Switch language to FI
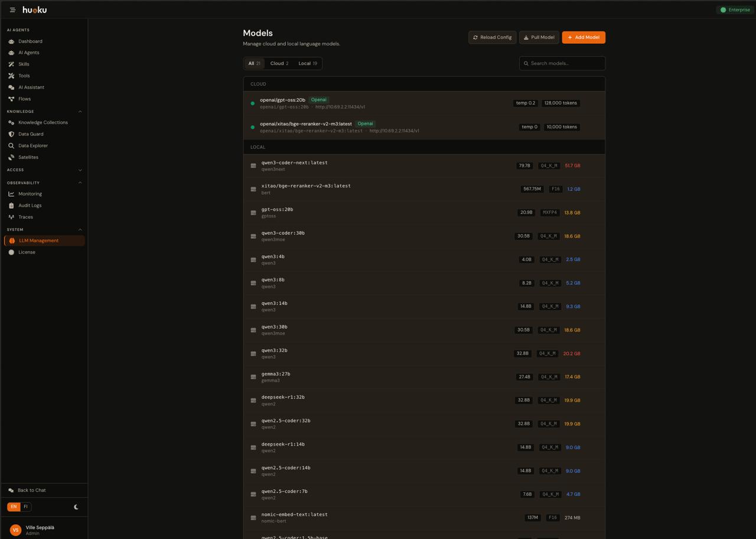The image size is (756, 539). point(25,507)
